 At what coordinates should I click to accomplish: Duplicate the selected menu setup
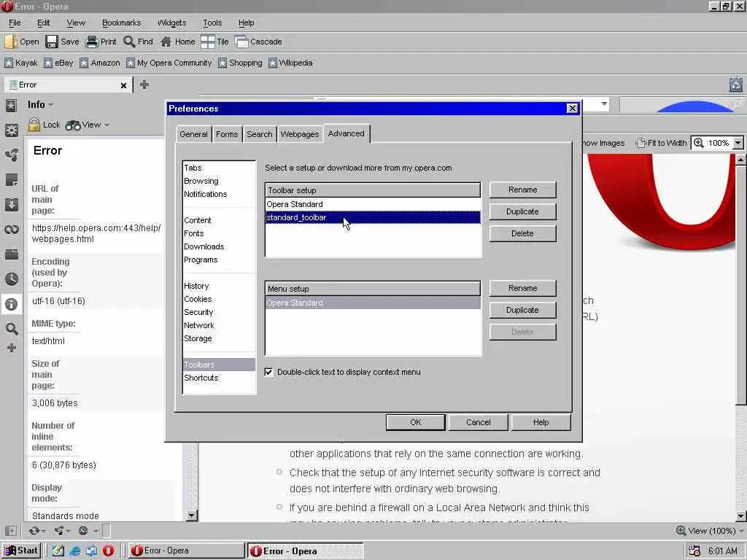point(522,310)
